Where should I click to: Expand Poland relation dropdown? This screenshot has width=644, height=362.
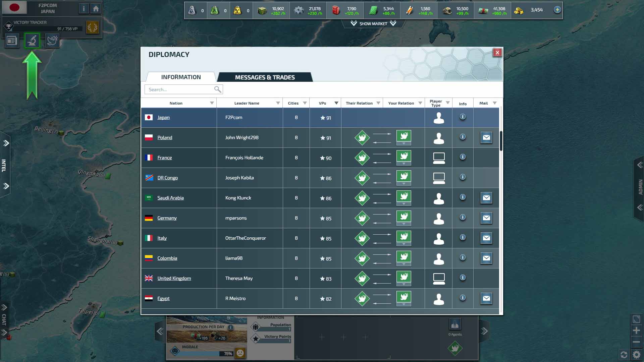click(404, 143)
